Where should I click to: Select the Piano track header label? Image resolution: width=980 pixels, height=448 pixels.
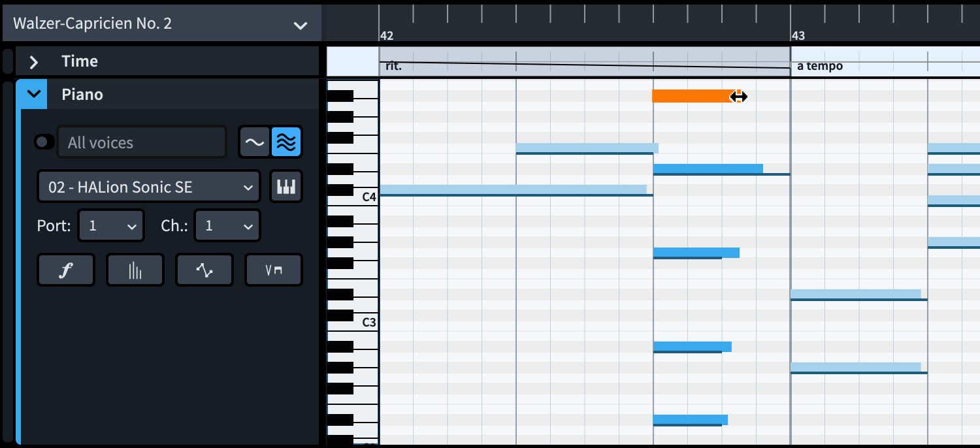(x=82, y=95)
